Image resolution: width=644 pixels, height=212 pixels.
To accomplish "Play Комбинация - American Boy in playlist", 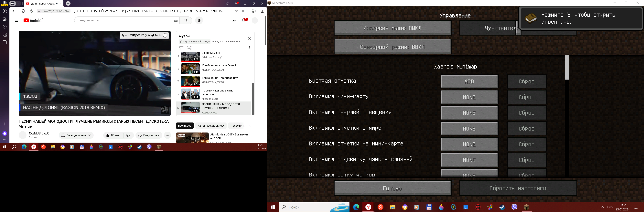I will (x=213, y=81).
